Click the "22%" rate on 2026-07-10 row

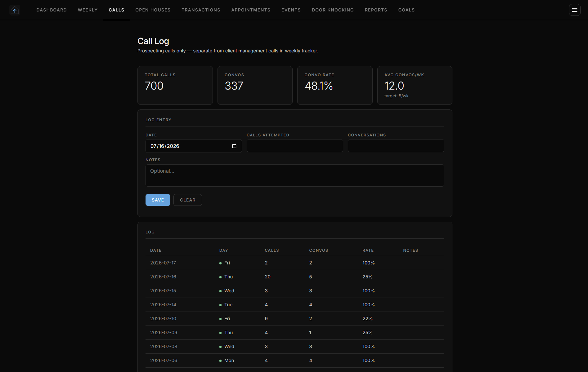pos(368,319)
